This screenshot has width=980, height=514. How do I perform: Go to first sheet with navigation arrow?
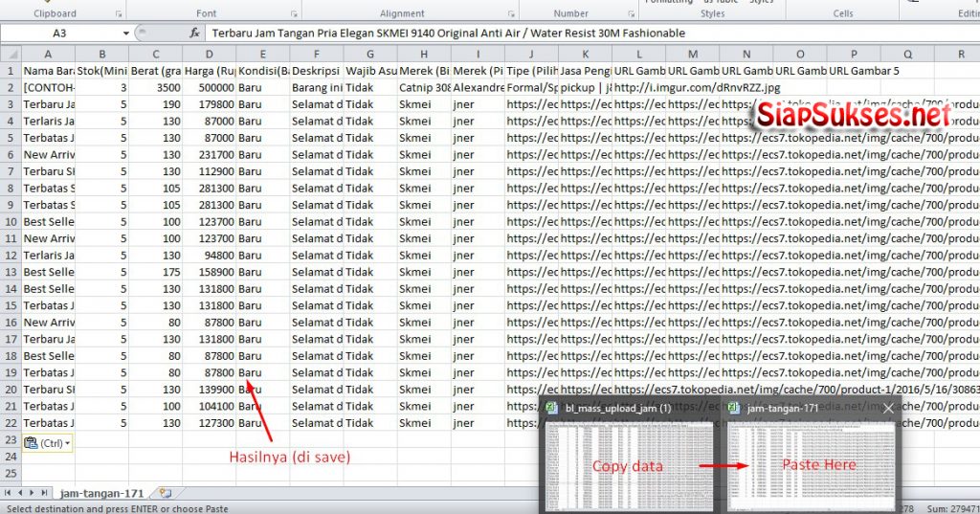8,493
